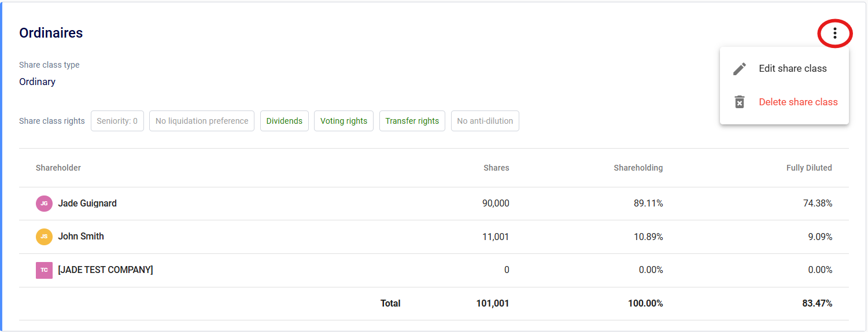Choose Delete share class from menu
The height and width of the screenshot is (332, 868).
click(797, 102)
